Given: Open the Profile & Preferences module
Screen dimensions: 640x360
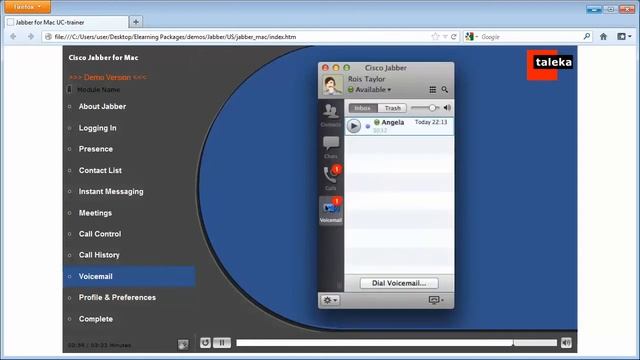Looking at the screenshot, I should coord(117,298).
